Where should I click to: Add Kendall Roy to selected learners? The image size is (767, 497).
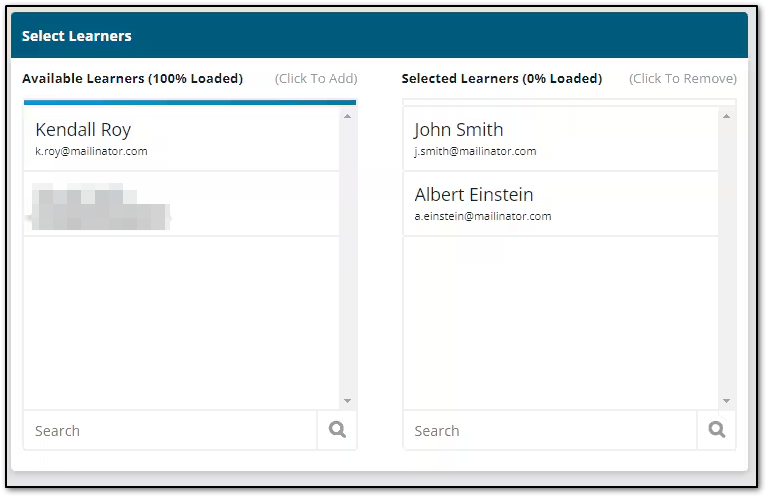tap(180, 139)
